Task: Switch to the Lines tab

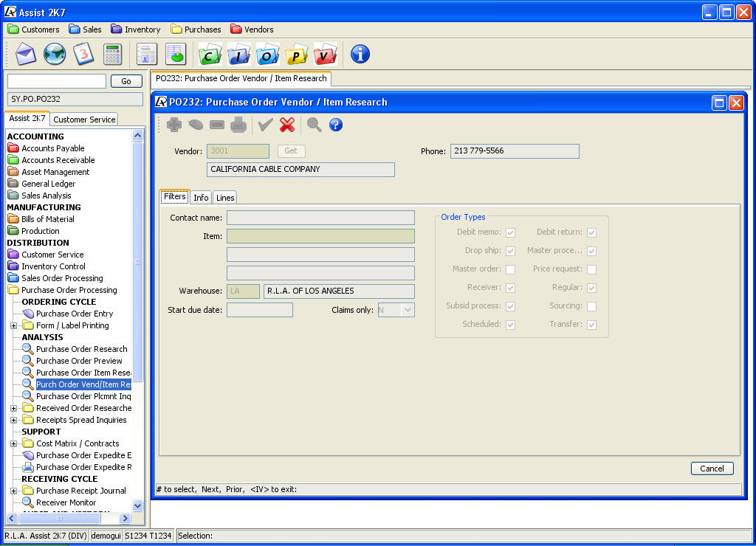Action: [225, 198]
